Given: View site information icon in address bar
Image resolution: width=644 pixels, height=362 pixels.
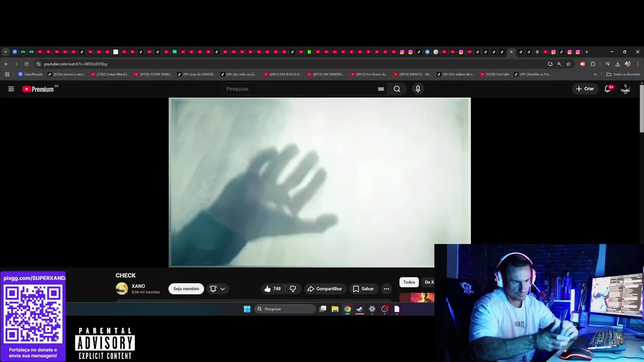Looking at the screenshot, I should pos(38,64).
